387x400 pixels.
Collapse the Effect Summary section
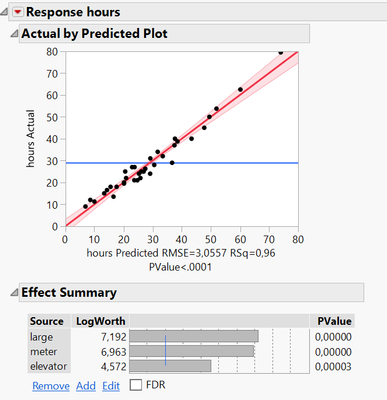(14, 293)
